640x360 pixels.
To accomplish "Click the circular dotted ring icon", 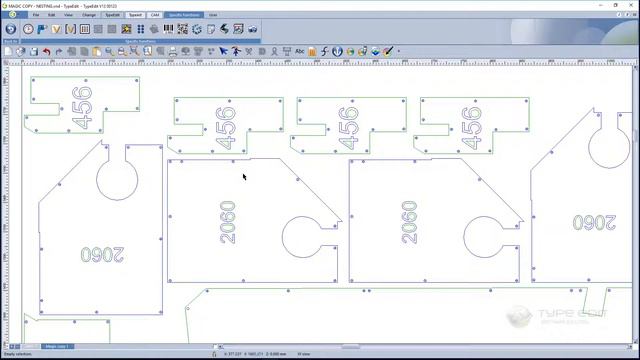I will 197,29.
